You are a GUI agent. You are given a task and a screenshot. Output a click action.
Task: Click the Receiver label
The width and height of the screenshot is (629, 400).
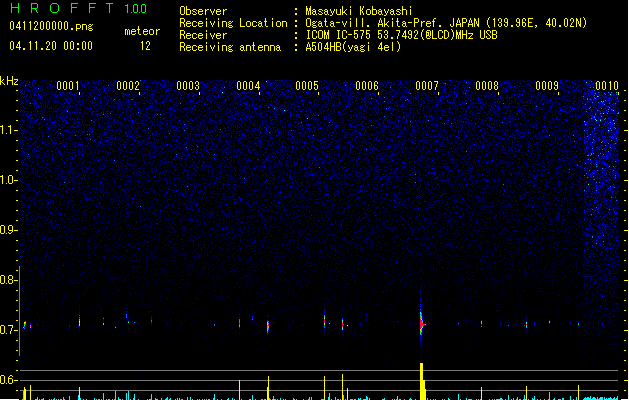coord(203,35)
